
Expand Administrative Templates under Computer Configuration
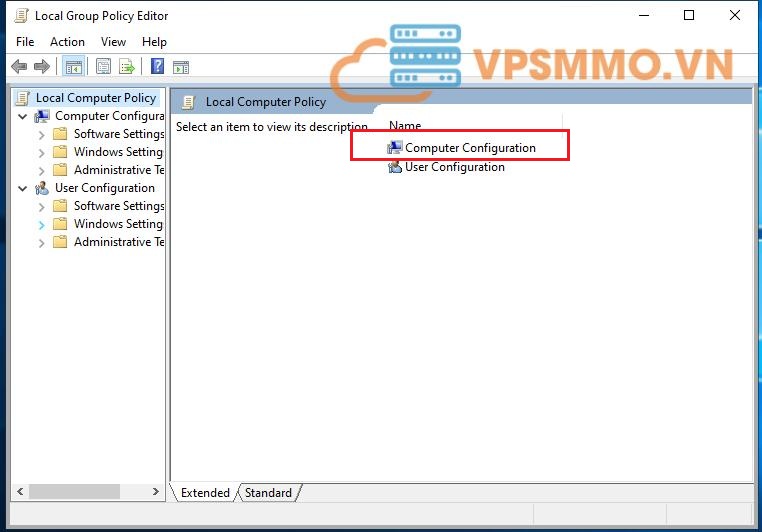[x=41, y=170]
